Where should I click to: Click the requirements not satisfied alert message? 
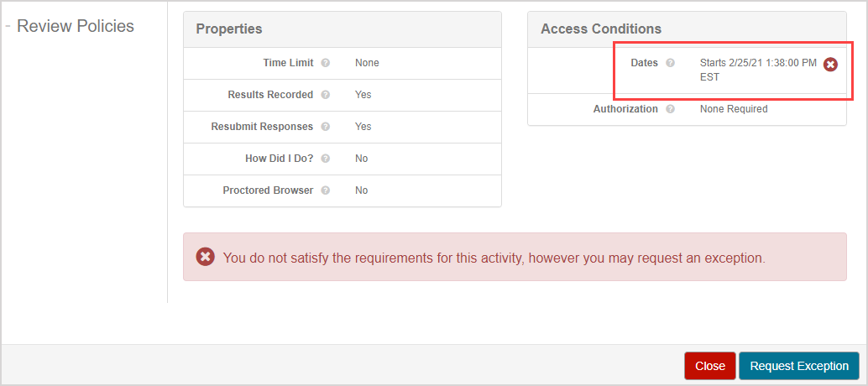click(494, 258)
